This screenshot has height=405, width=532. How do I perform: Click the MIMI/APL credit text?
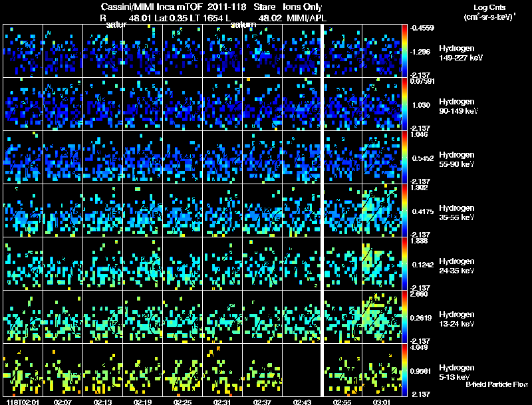[x=307, y=18]
